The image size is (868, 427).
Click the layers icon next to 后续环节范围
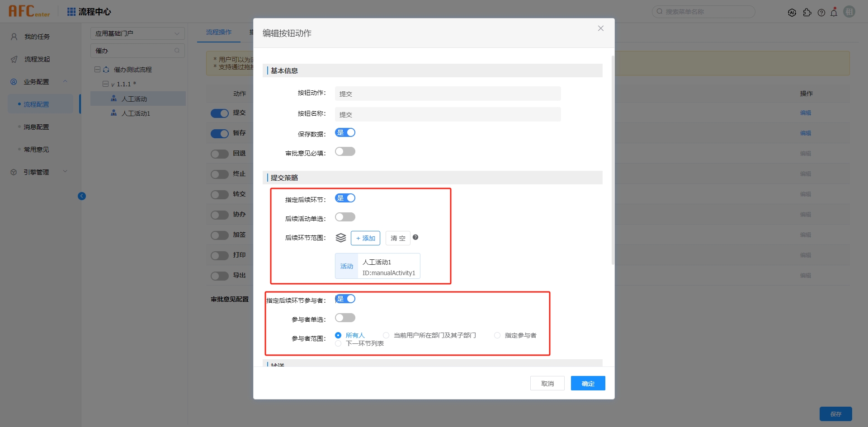341,238
